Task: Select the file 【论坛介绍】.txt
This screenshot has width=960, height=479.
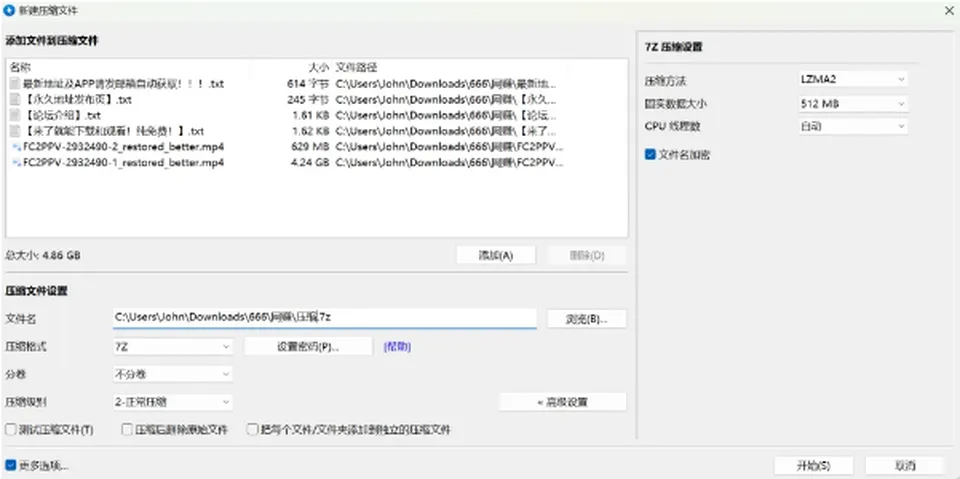Action: coord(62,115)
